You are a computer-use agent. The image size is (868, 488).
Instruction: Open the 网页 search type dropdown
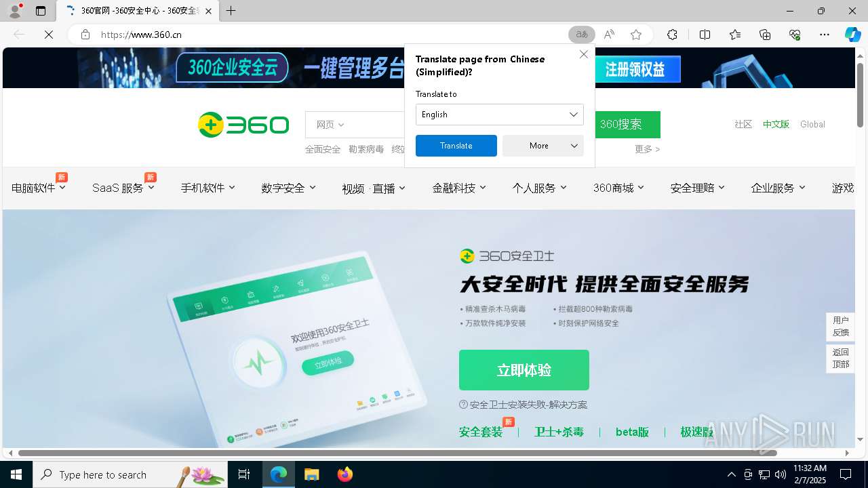(x=330, y=125)
